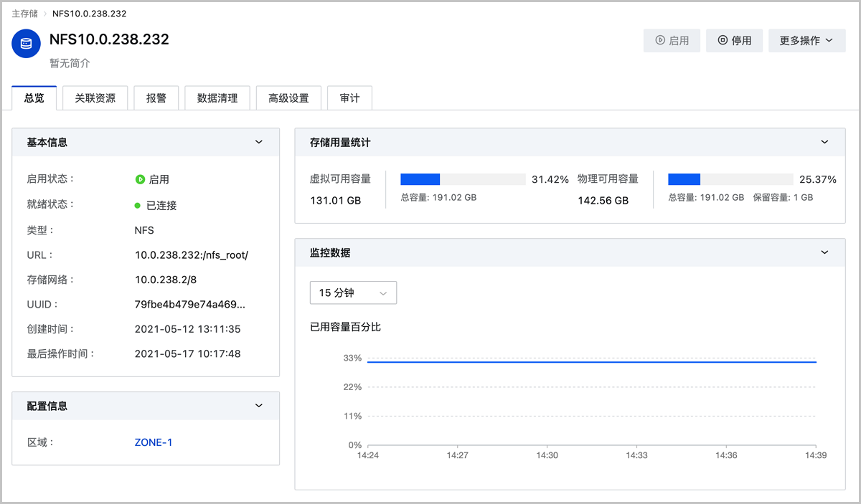Click the 主存储 breadcrumb link

click(x=25, y=14)
